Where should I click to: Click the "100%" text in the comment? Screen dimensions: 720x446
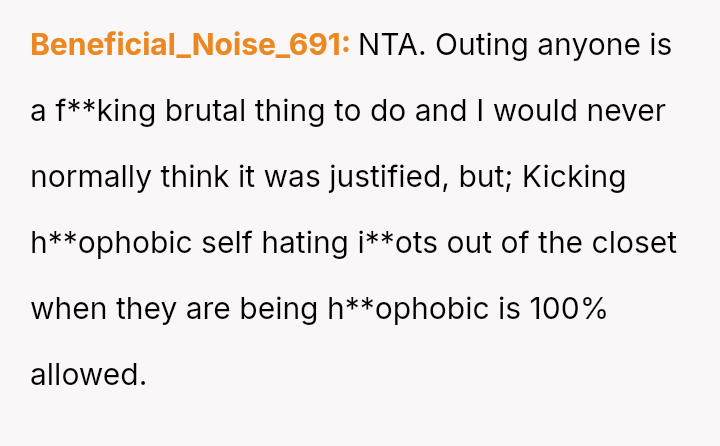click(x=567, y=309)
